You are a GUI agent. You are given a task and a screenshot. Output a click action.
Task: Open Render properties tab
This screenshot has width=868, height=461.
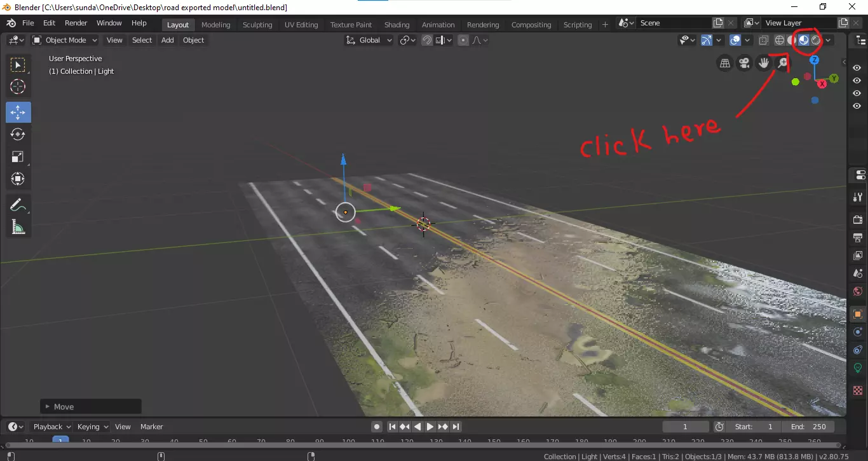(x=858, y=220)
